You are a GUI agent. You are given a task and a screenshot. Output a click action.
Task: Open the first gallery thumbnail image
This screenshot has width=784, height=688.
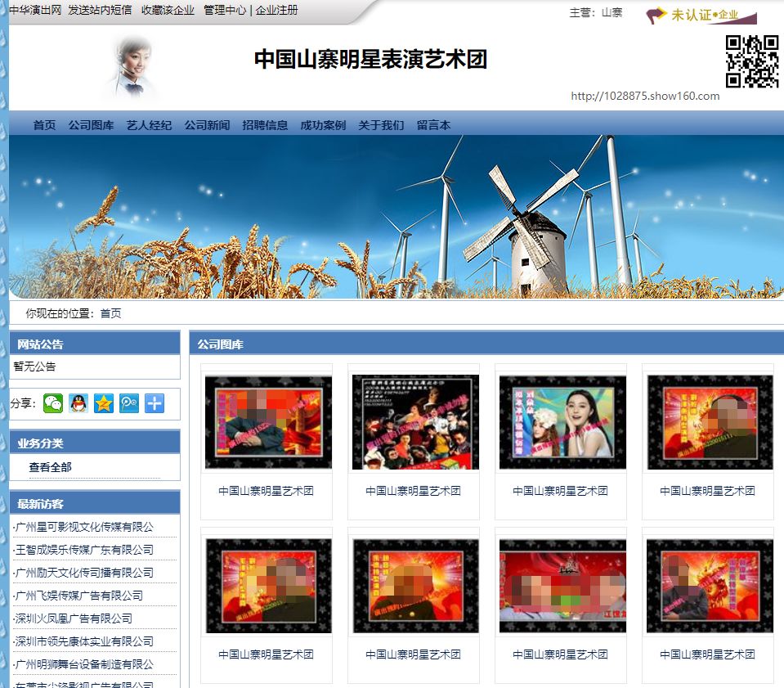coord(268,422)
